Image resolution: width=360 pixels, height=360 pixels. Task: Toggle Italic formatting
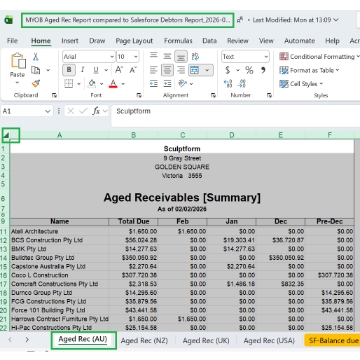coord(82,70)
